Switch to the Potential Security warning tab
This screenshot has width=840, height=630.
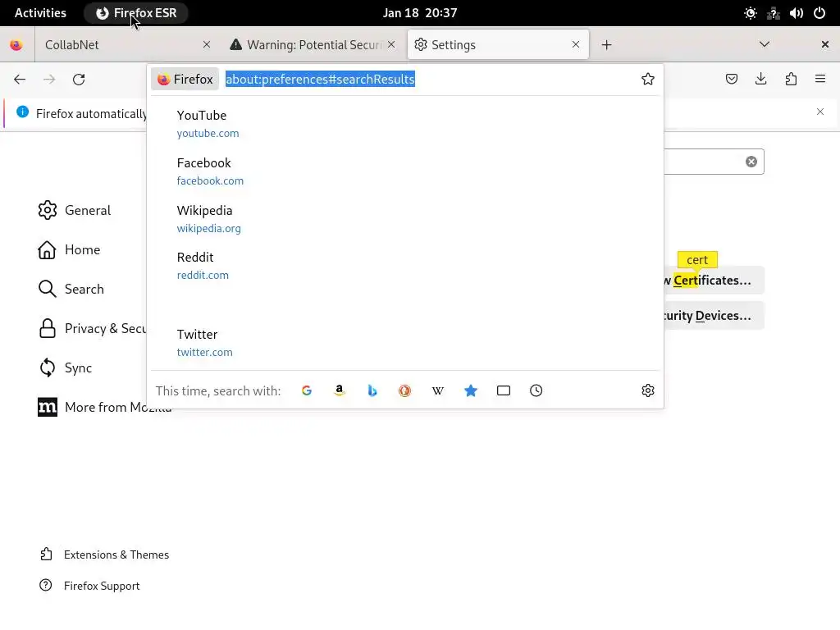[x=313, y=45]
